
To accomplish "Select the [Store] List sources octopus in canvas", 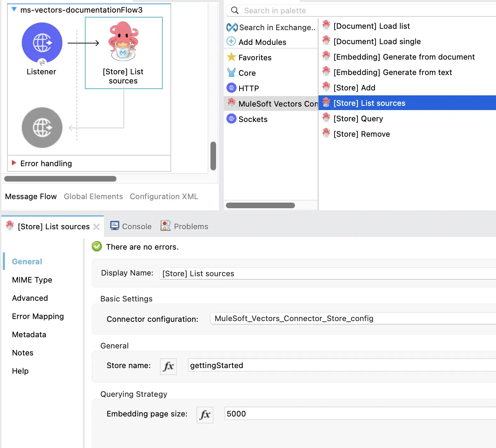I will click(x=123, y=41).
